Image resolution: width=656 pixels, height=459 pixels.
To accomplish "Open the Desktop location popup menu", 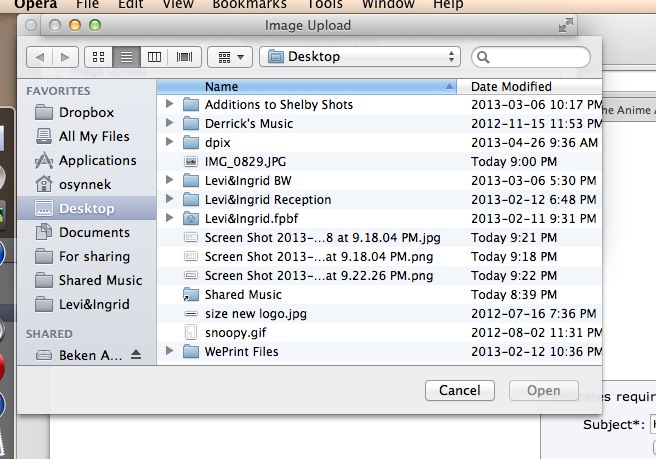I will click(360, 56).
